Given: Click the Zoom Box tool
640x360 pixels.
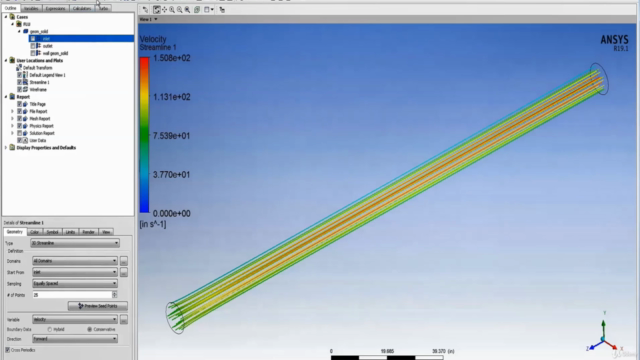Looking at the screenshot, I should [x=187, y=9].
